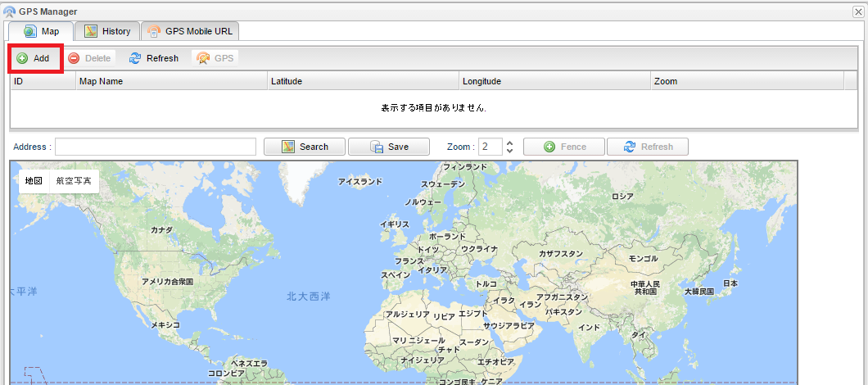Click the globe icon on Map tab

tap(30, 32)
